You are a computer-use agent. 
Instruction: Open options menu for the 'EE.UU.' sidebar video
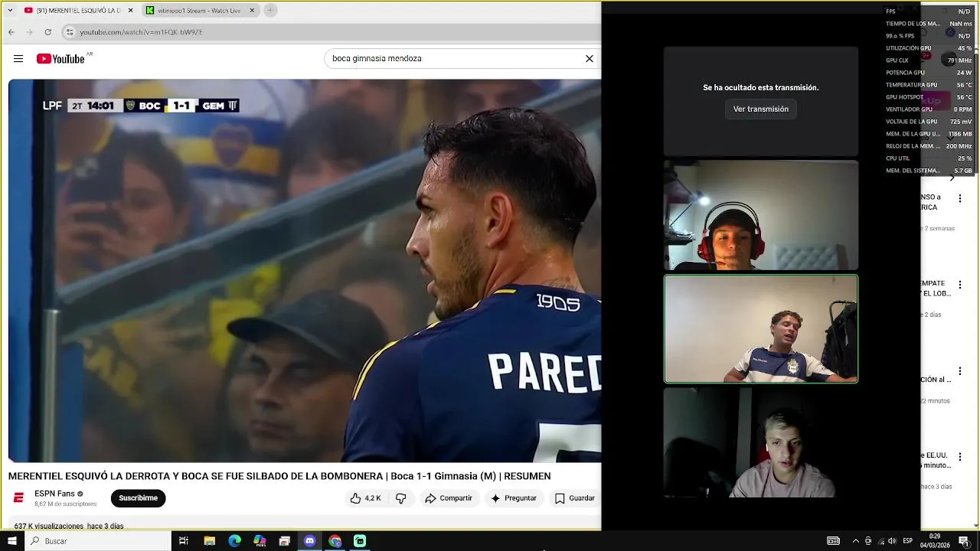[960, 457]
